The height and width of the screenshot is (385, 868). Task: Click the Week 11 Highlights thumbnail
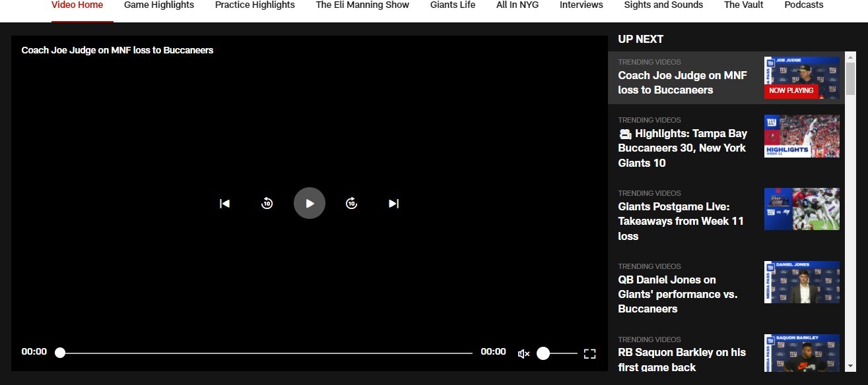tap(802, 136)
